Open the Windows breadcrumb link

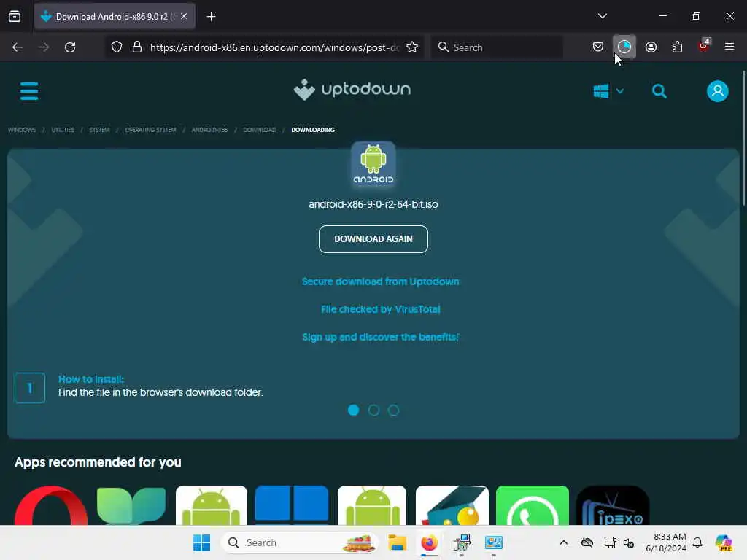point(22,130)
